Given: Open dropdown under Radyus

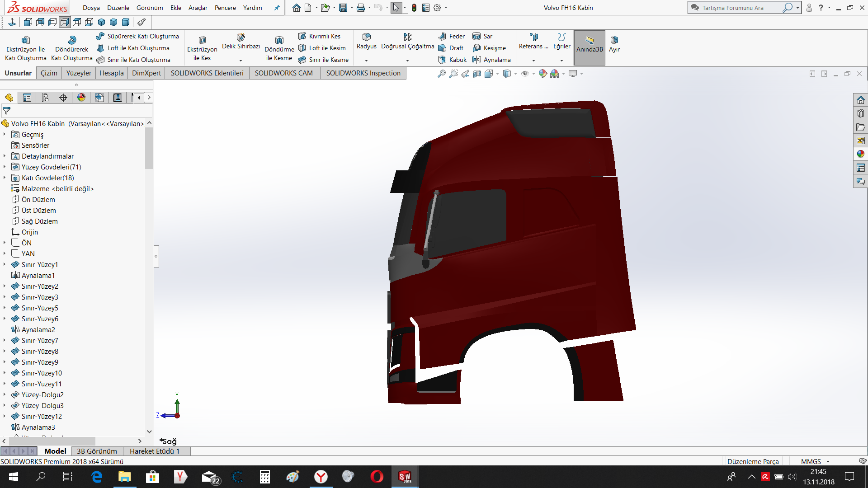Looking at the screenshot, I should coord(366,61).
